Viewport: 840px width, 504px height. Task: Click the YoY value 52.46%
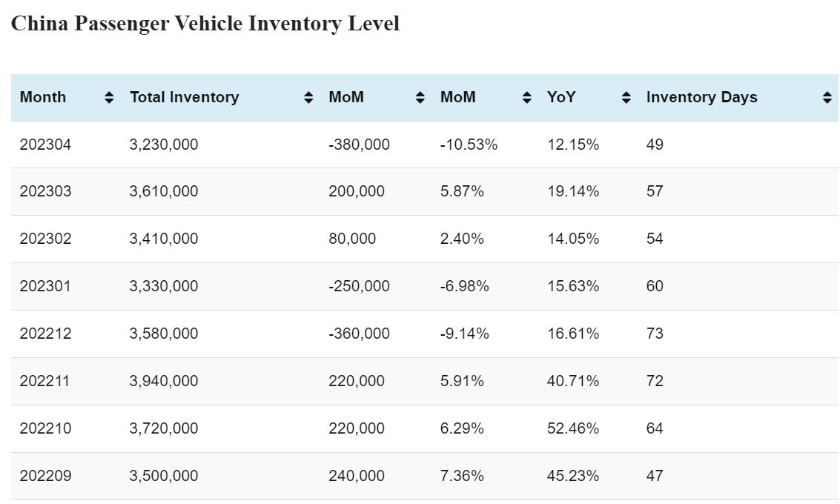[572, 428]
